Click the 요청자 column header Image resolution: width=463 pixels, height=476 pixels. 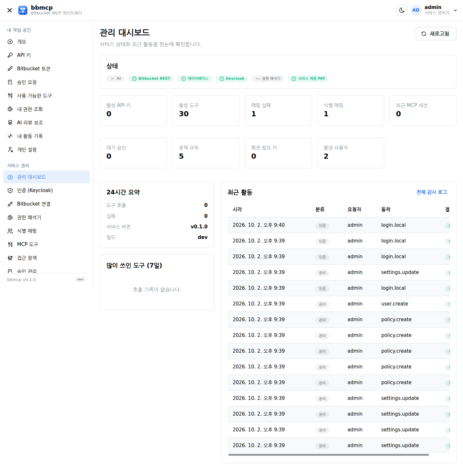click(x=354, y=209)
